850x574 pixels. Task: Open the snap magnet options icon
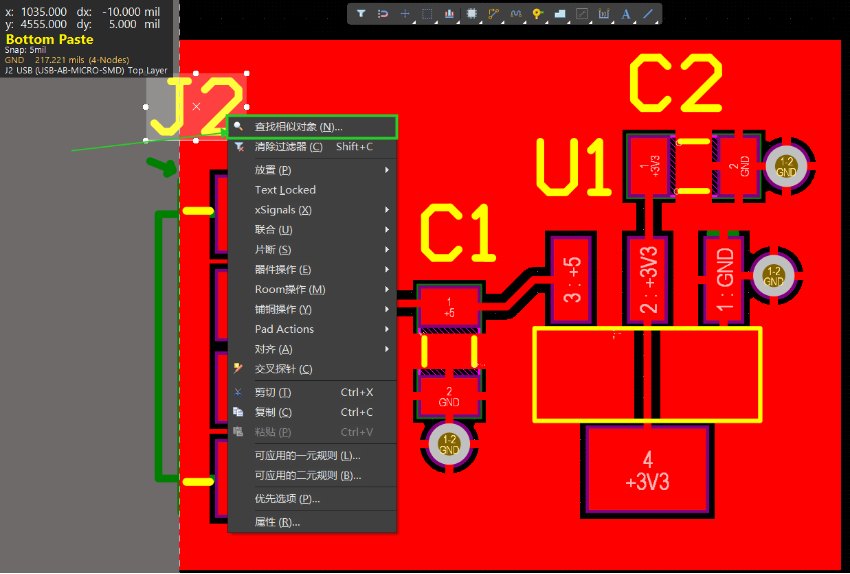[x=383, y=14]
